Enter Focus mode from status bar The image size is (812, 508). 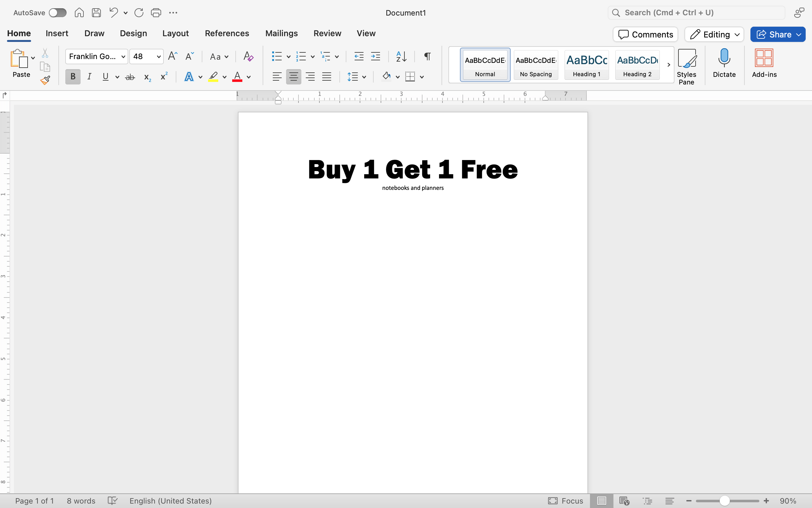pyautogui.click(x=566, y=501)
